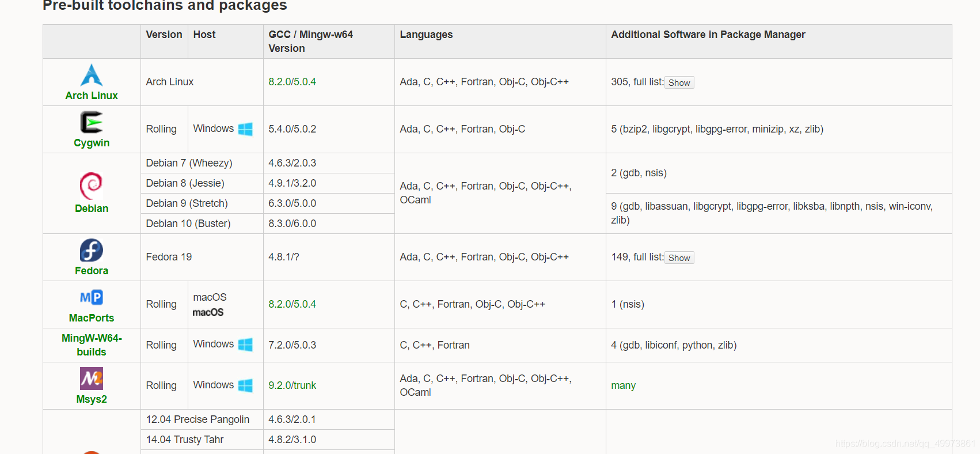Click MacPorts 8.2.0/5.0.4 version link
980x454 pixels.
click(x=292, y=304)
